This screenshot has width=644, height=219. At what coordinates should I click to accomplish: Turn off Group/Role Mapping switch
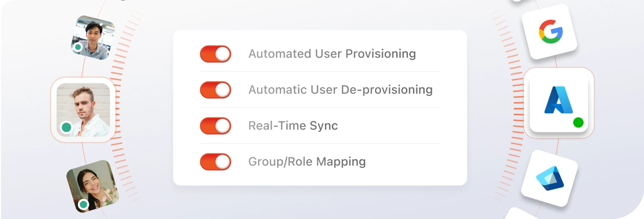tap(216, 162)
